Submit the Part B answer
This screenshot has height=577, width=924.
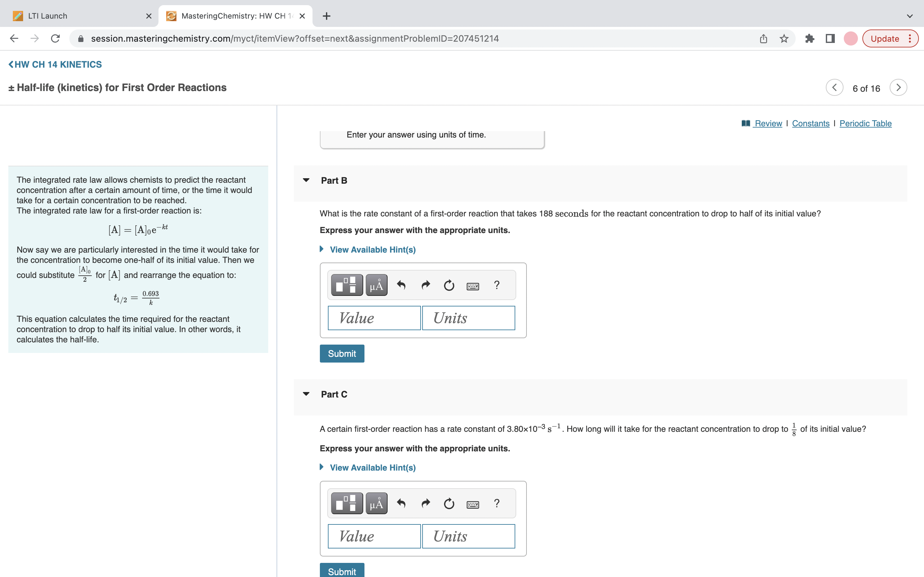tap(342, 353)
